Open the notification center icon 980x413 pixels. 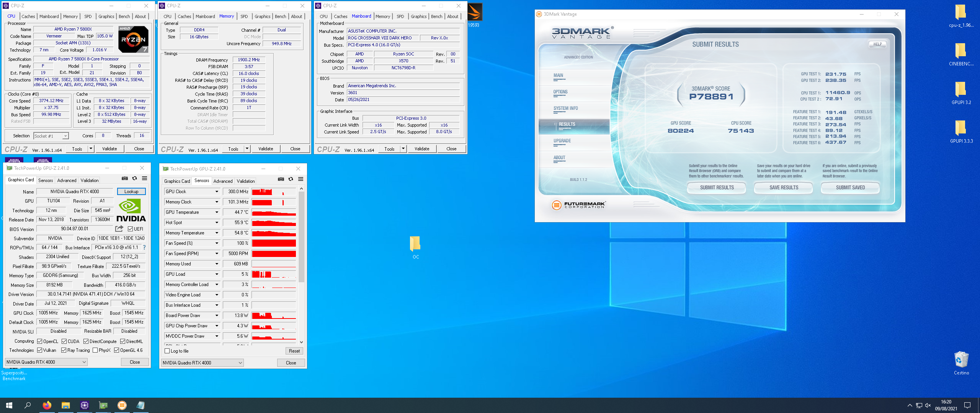[x=967, y=405]
